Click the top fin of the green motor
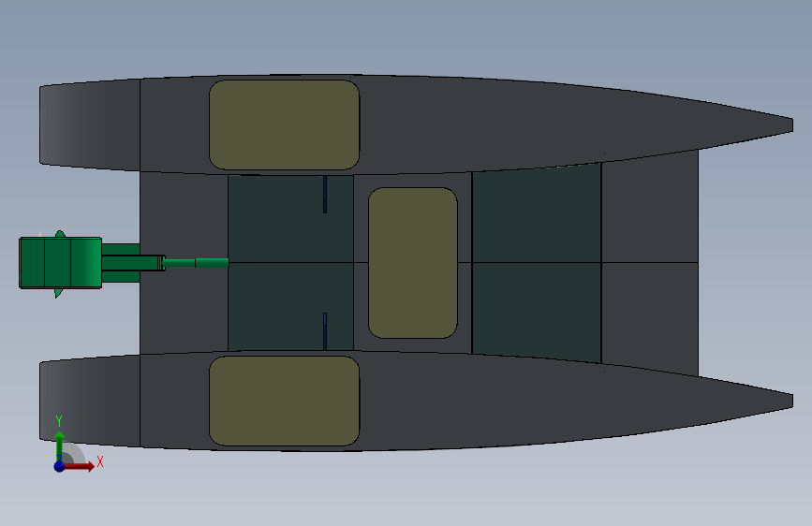 tap(60, 234)
